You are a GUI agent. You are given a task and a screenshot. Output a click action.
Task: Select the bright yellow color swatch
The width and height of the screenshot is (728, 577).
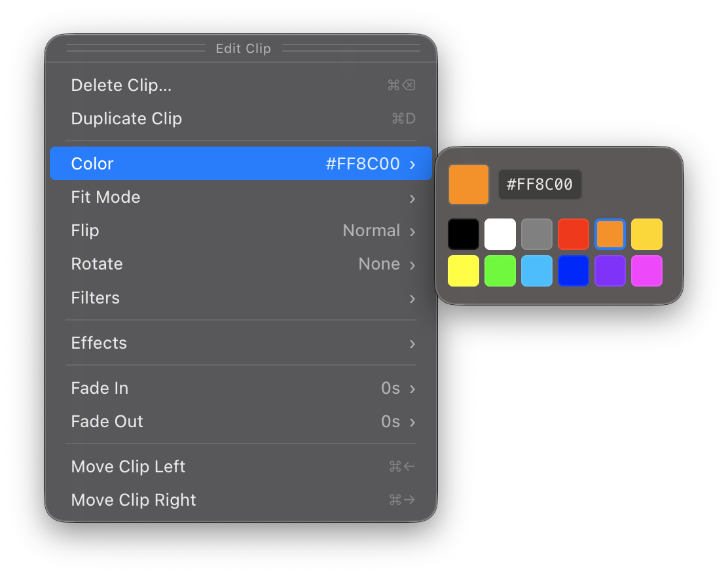(464, 271)
